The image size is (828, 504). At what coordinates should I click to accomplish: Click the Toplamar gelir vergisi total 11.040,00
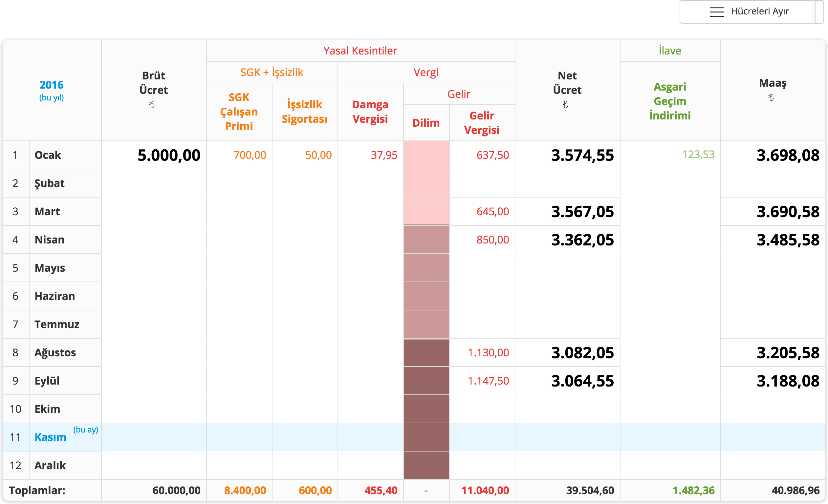point(485,491)
